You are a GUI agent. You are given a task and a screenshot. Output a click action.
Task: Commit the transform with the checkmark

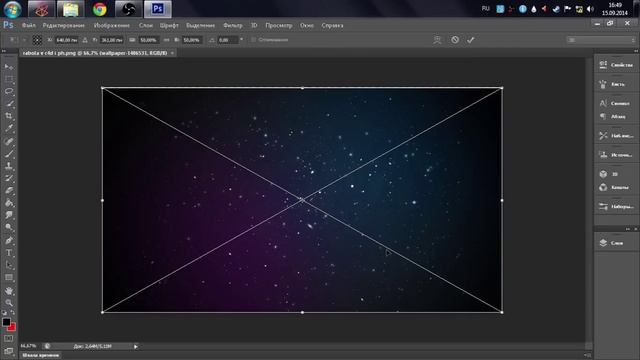click(471, 40)
